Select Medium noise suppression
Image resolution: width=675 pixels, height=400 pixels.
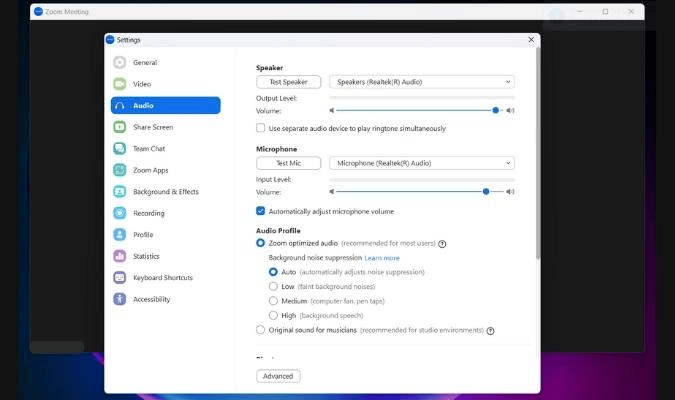(273, 301)
